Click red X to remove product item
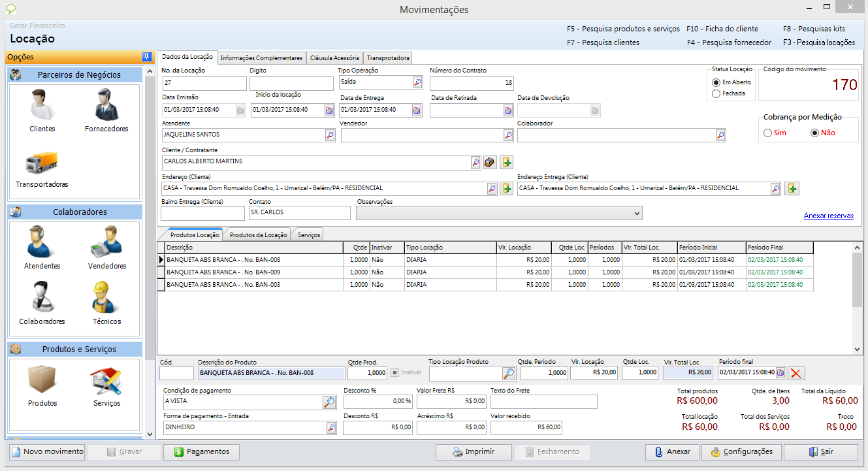 tap(797, 373)
